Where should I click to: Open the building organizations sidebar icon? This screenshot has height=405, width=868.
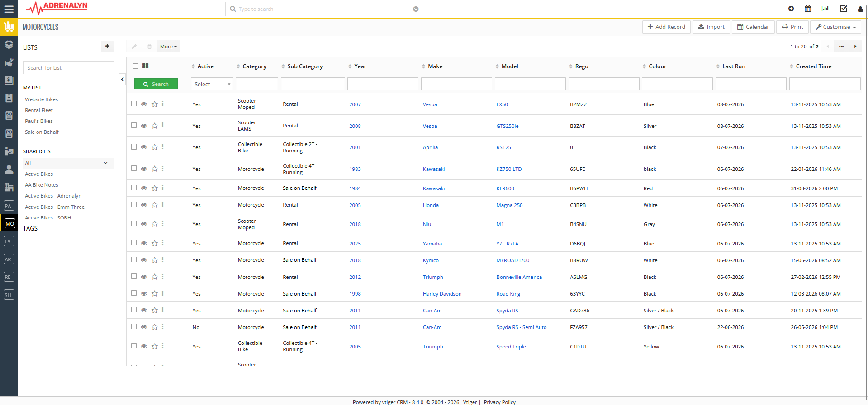pos(9,187)
